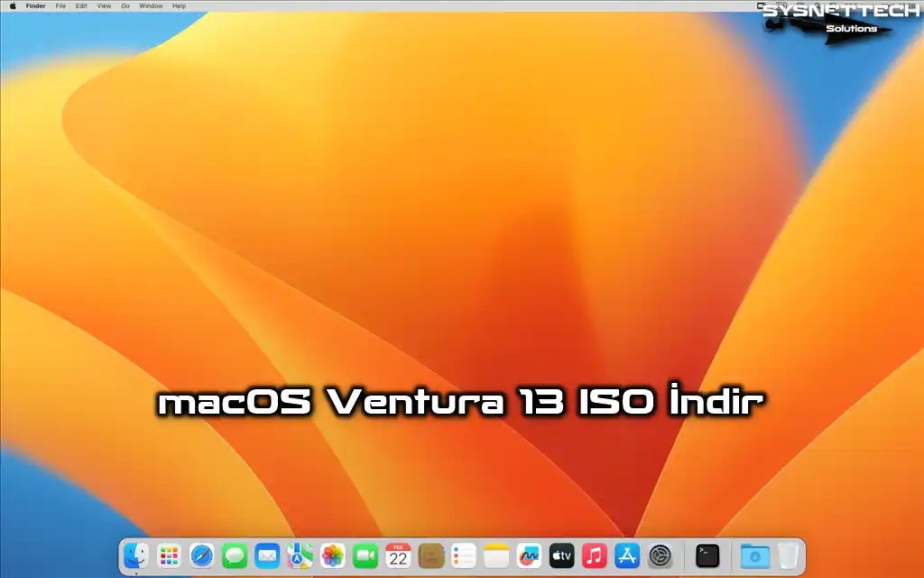Open the Finder menu
This screenshot has height=578, width=924.
tap(35, 6)
